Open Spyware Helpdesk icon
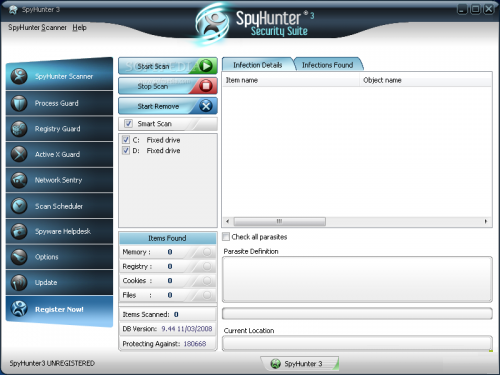The image size is (500, 375). 19,231
